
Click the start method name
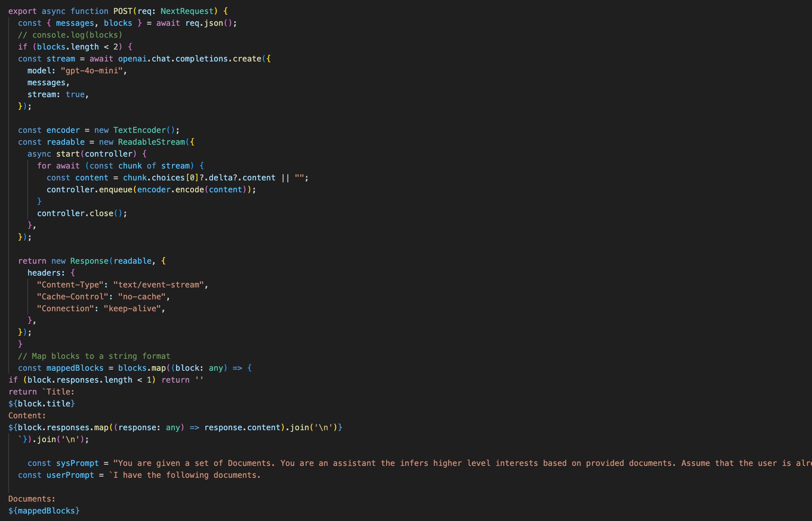68,154
